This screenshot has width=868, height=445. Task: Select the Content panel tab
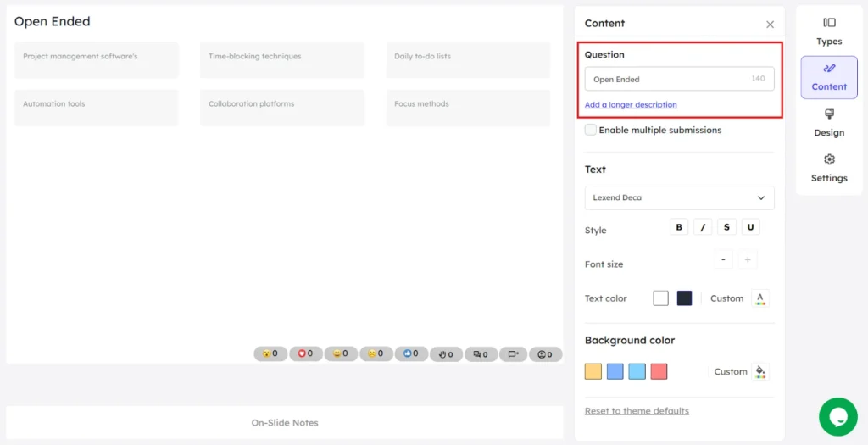[829, 77]
